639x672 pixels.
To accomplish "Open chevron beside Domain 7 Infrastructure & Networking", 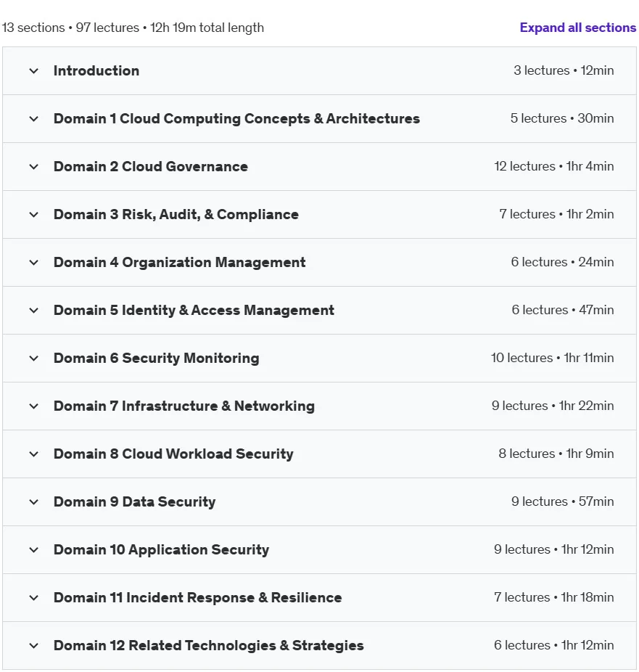I will point(34,406).
